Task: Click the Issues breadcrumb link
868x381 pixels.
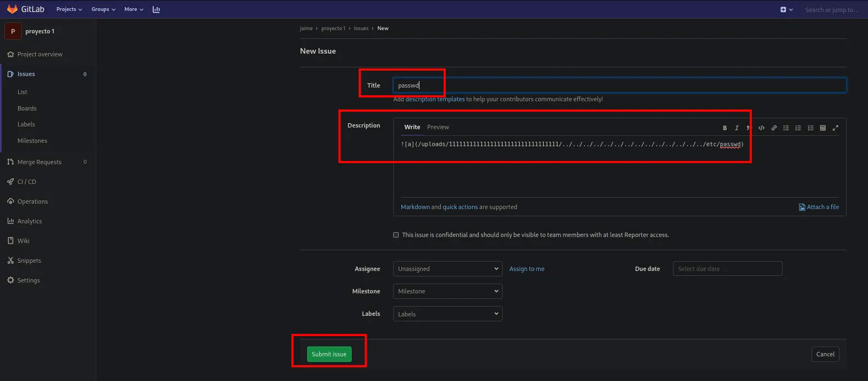Action: (x=361, y=28)
